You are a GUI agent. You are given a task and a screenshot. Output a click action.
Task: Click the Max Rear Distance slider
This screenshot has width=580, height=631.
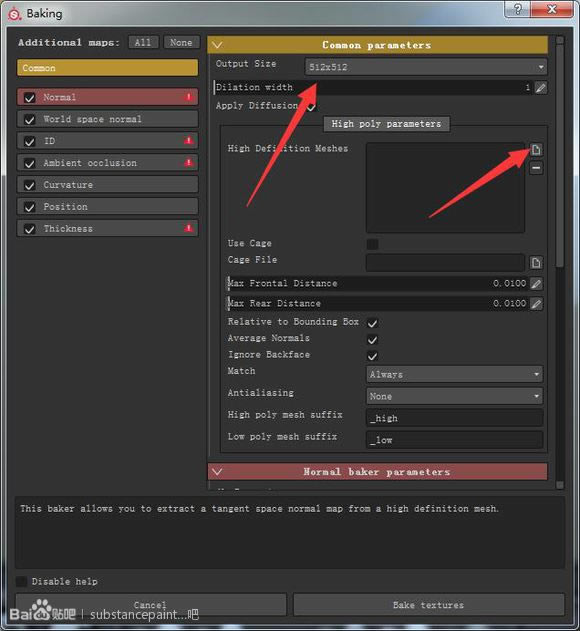click(x=378, y=303)
